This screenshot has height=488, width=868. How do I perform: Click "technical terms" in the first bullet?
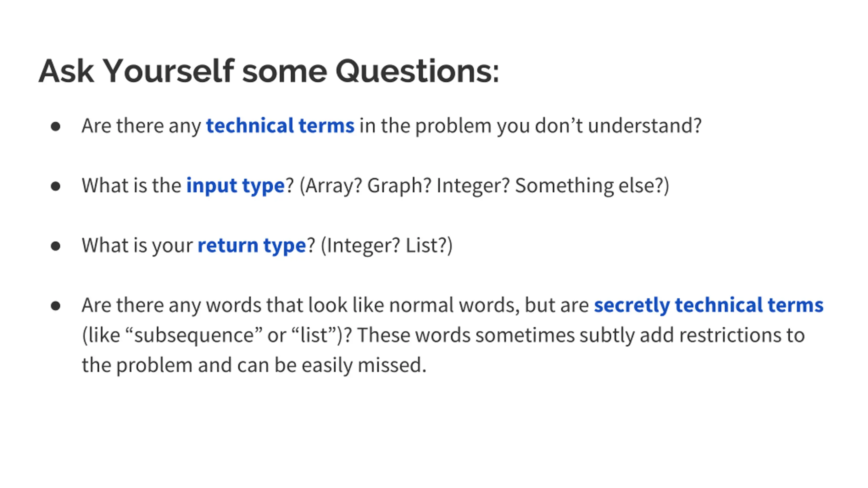click(x=280, y=126)
